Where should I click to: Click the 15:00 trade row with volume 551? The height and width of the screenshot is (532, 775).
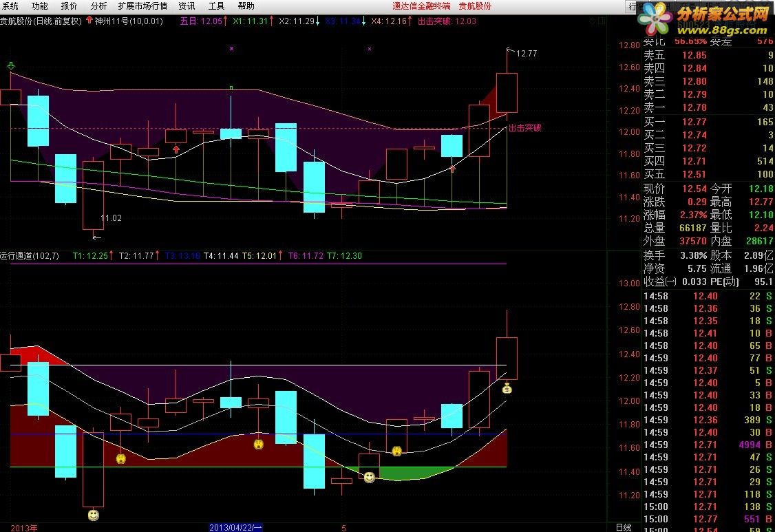click(x=708, y=519)
